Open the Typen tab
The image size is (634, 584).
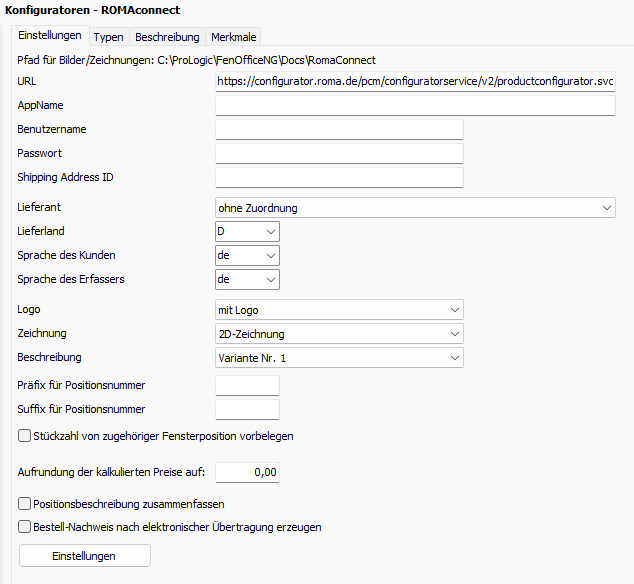point(108,37)
